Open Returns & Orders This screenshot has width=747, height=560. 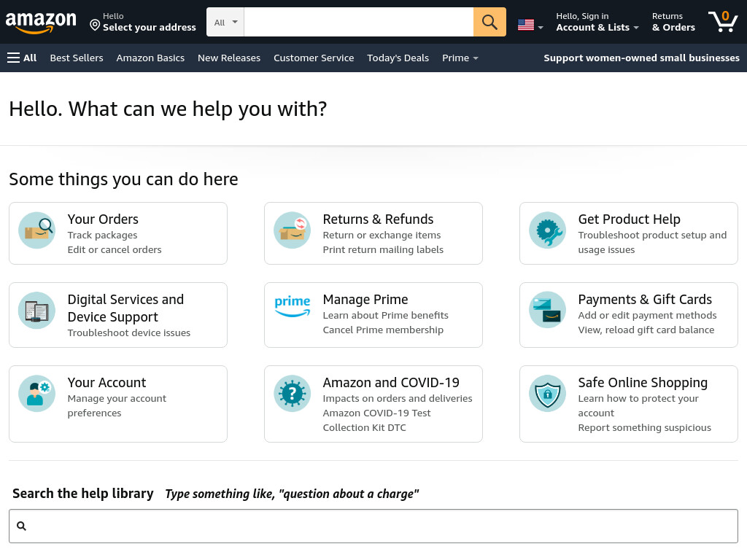673,22
